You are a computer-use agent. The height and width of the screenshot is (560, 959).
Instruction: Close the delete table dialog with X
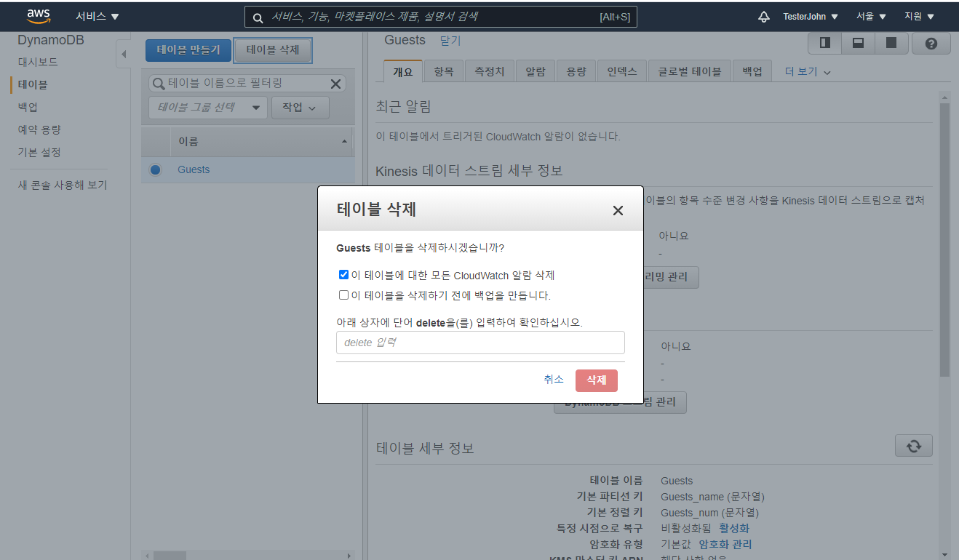click(618, 210)
